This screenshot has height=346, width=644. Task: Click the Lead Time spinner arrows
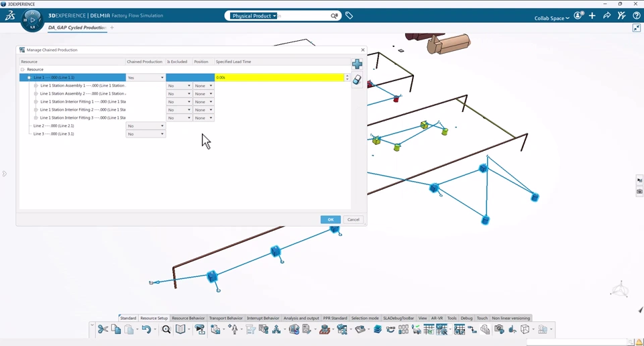point(347,78)
